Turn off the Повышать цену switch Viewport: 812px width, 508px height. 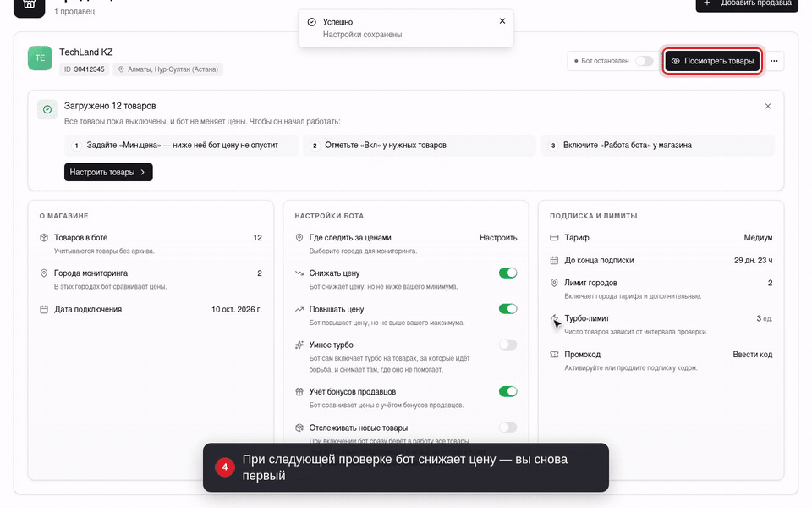(x=508, y=309)
